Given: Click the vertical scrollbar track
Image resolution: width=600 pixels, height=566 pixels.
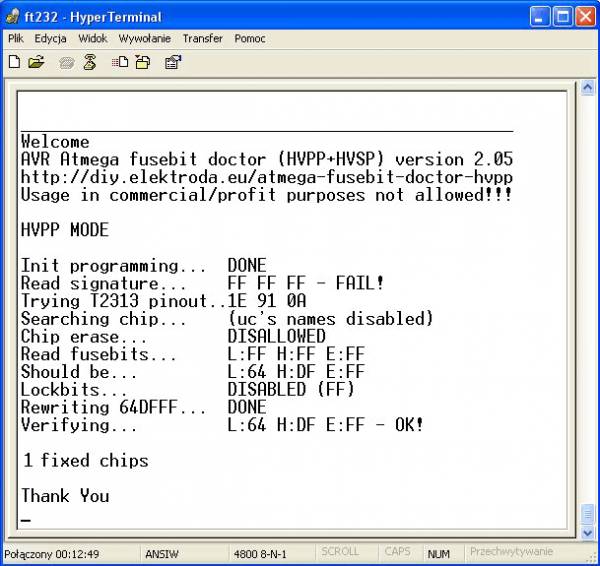Looking at the screenshot, I should (587, 300).
